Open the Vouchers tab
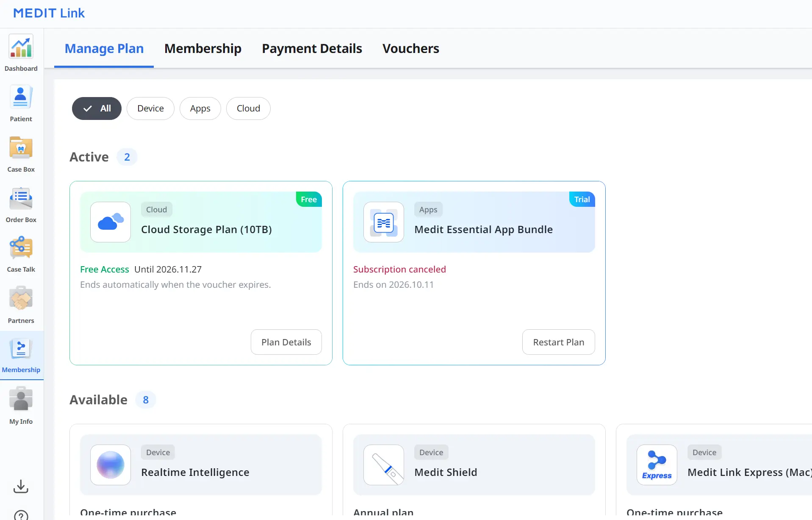Viewport: 812px width, 520px height. pyautogui.click(x=411, y=49)
